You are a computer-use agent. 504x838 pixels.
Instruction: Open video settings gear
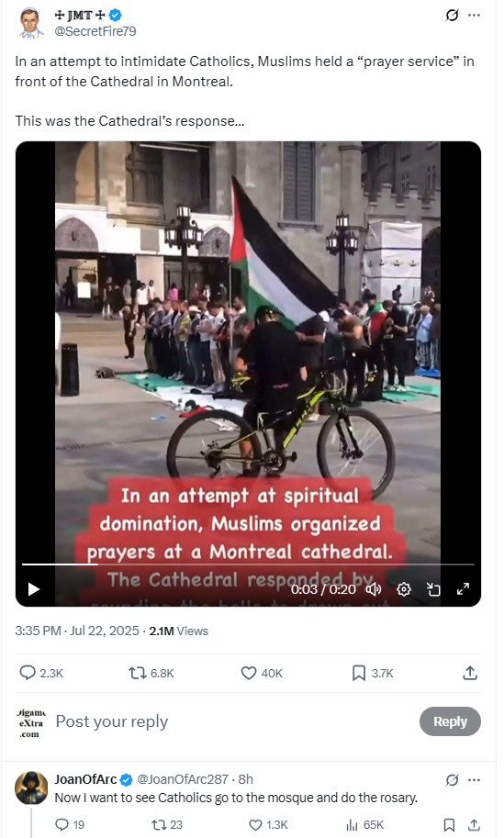coord(404,589)
